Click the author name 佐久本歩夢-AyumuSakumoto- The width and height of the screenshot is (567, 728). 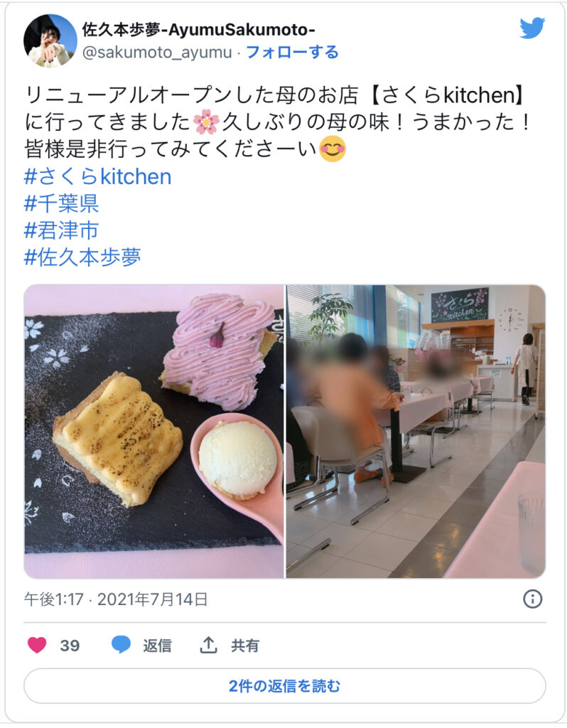coord(198,30)
